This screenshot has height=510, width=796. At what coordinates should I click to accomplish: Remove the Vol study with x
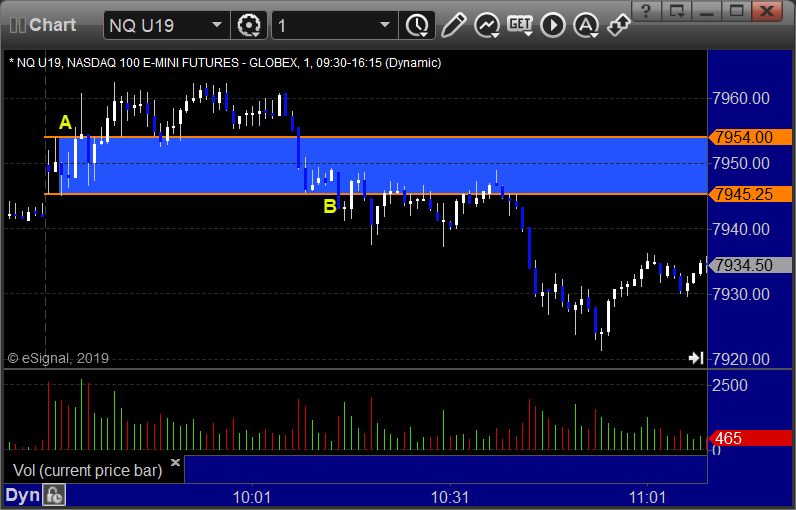click(175, 462)
